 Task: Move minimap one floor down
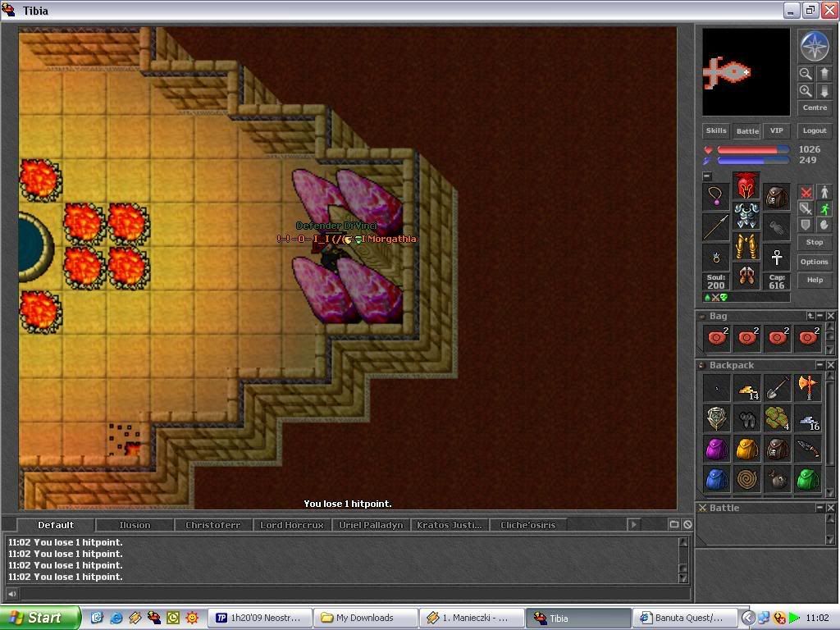tap(824, 91)
